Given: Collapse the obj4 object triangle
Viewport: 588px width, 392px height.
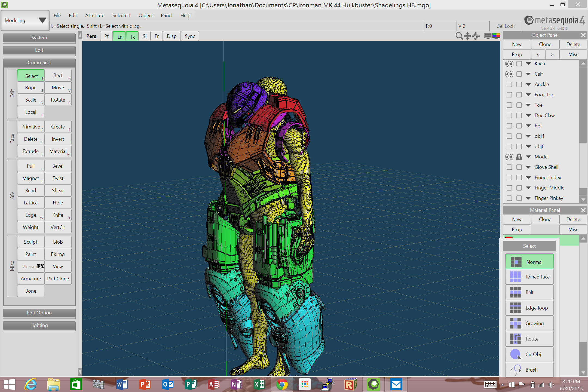Looking at the screenshot, I should (x=528, y=136).
